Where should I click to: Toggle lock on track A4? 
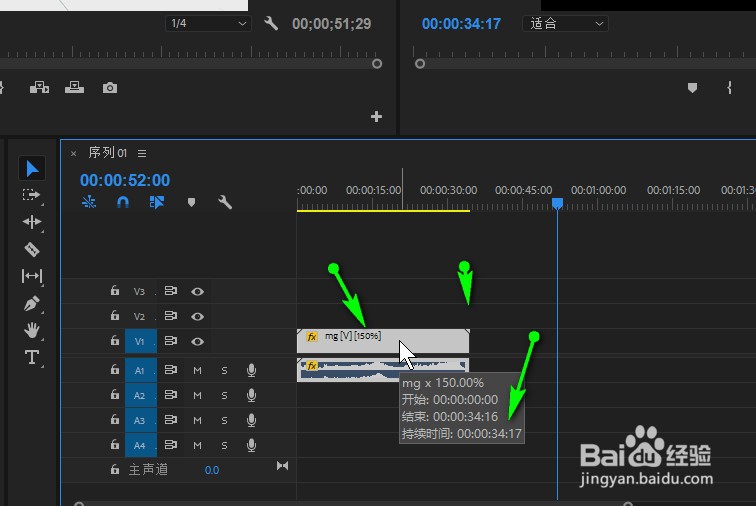point(115,444)
